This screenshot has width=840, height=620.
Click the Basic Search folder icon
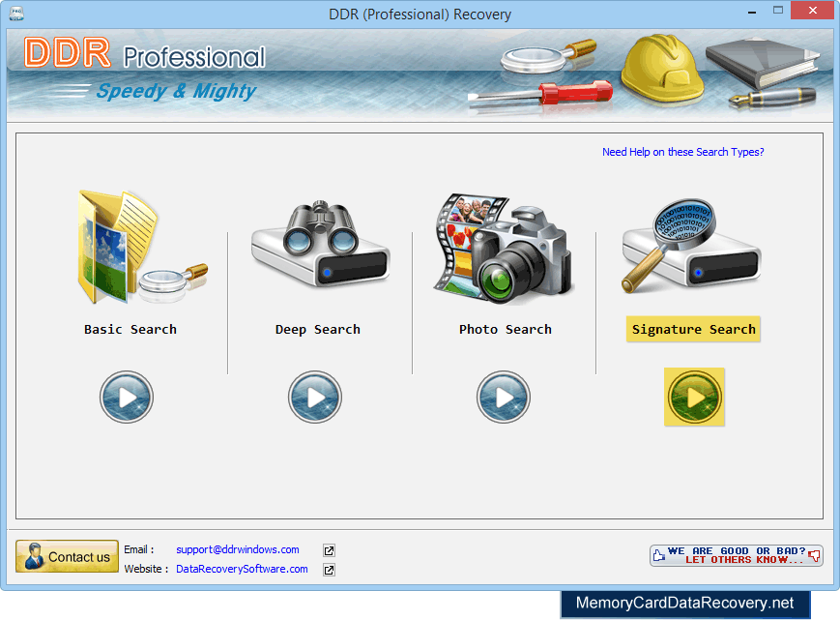[x=142, y=247]
